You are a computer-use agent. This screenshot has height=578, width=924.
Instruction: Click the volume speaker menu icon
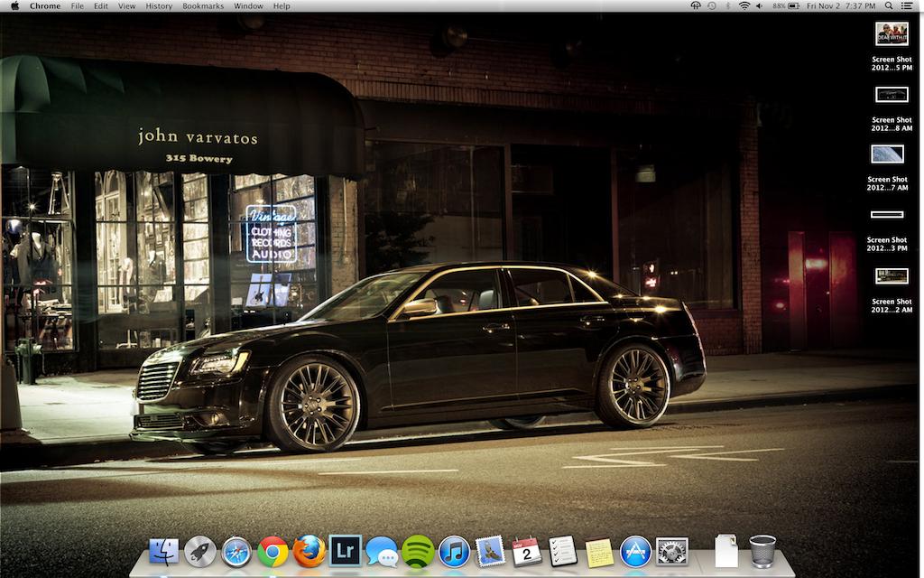click(x=760, y=6)
